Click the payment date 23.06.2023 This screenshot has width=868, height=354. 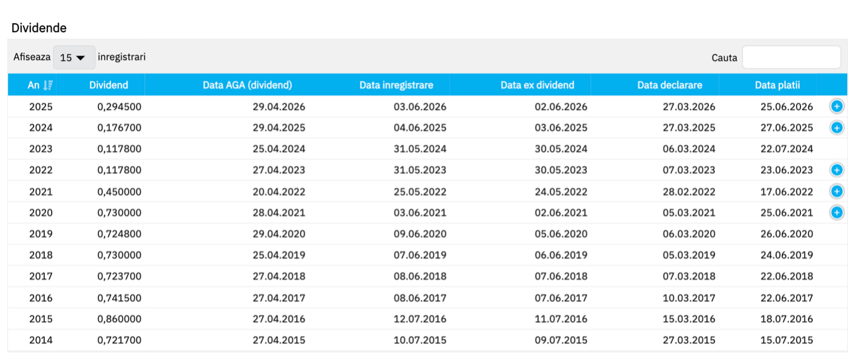(x=787, y=170)
